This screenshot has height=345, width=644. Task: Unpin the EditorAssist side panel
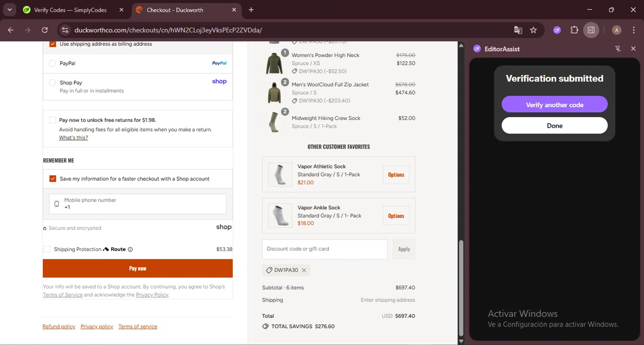[x=618, y=49]
